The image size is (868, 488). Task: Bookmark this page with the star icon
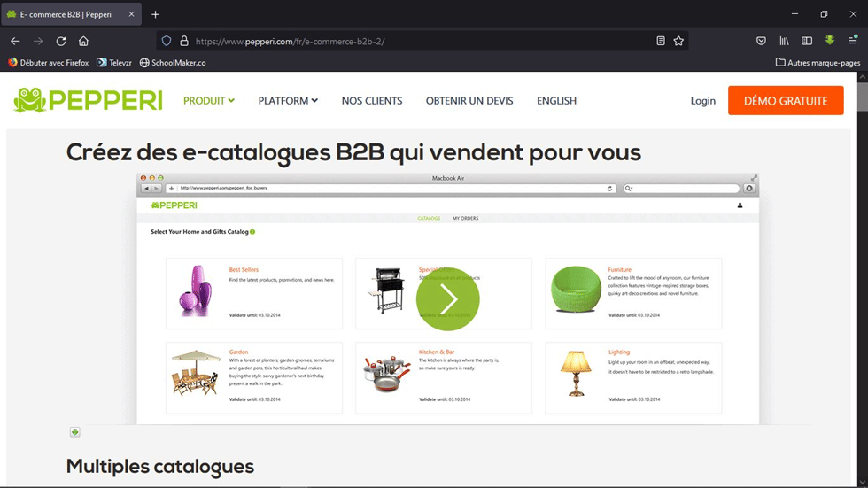(x=678, y=41)
